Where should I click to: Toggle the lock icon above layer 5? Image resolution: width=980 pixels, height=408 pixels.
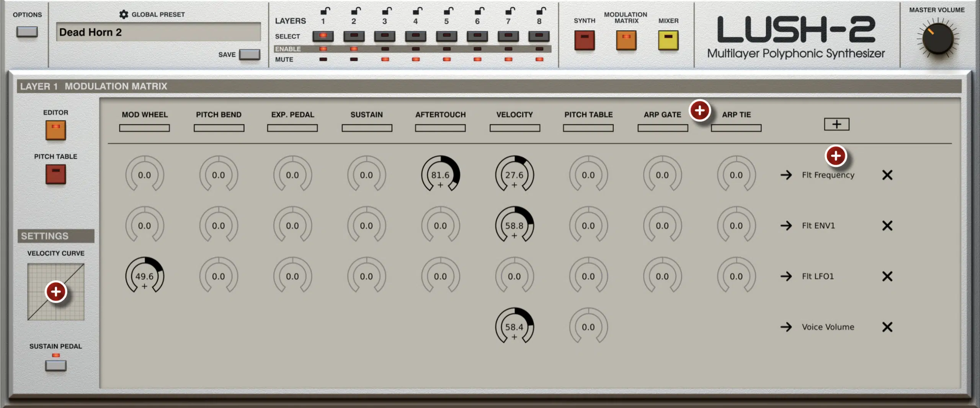click(x=449, y=10)
